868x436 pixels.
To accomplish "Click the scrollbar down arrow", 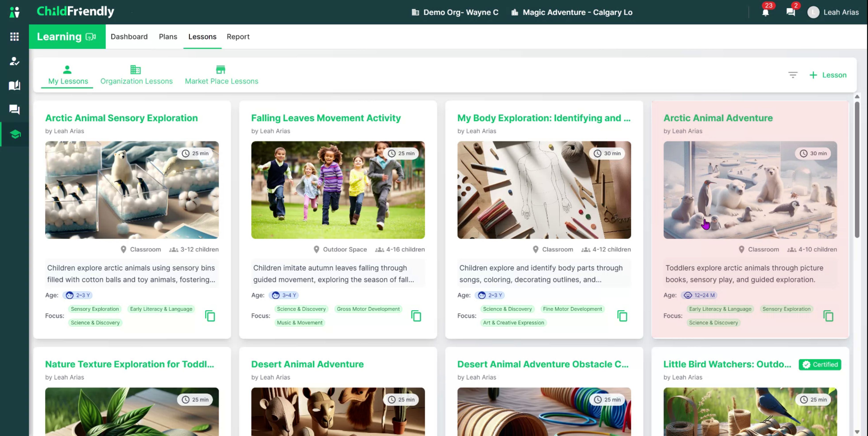I will [x=857, y=432].
